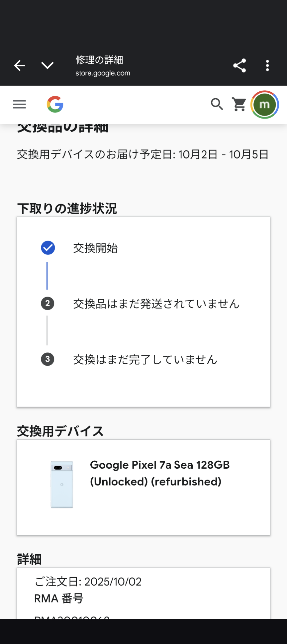Collapse the custom tab using the down chevron
Viewport: 287px width, 644px height.
[x=48, y=65]
